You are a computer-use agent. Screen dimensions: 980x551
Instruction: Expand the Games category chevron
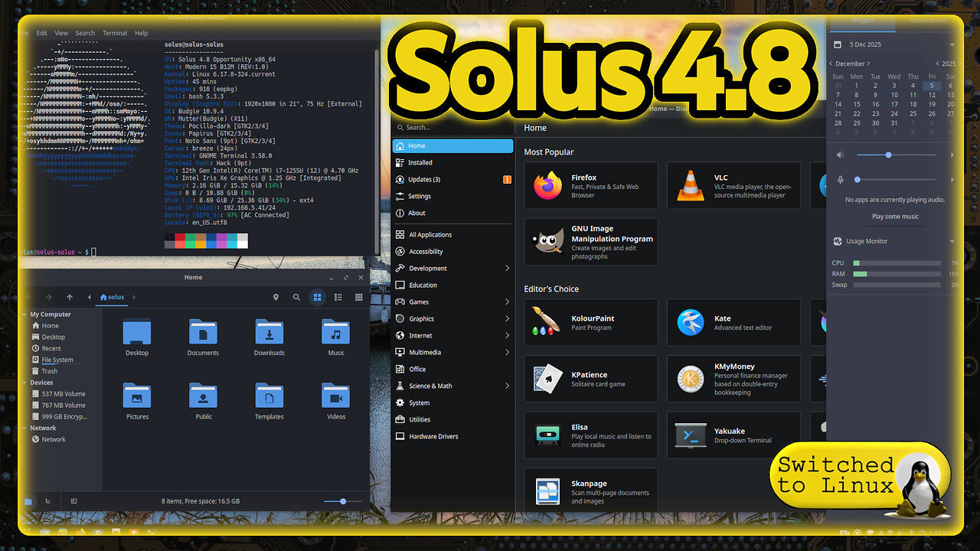coord(507,302)
